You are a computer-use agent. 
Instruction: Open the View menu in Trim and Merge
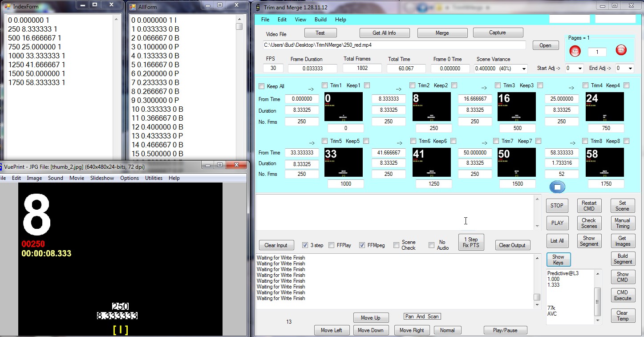tap(301, 20)
